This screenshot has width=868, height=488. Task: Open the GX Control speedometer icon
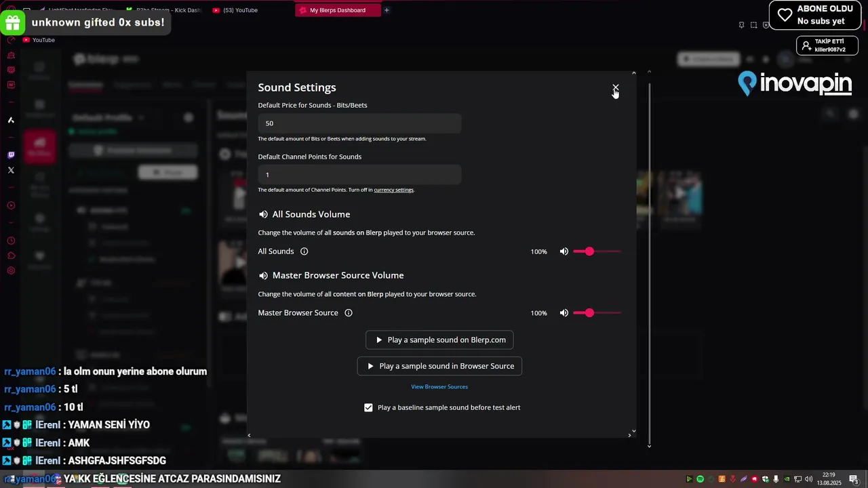[x=11, y=40]
